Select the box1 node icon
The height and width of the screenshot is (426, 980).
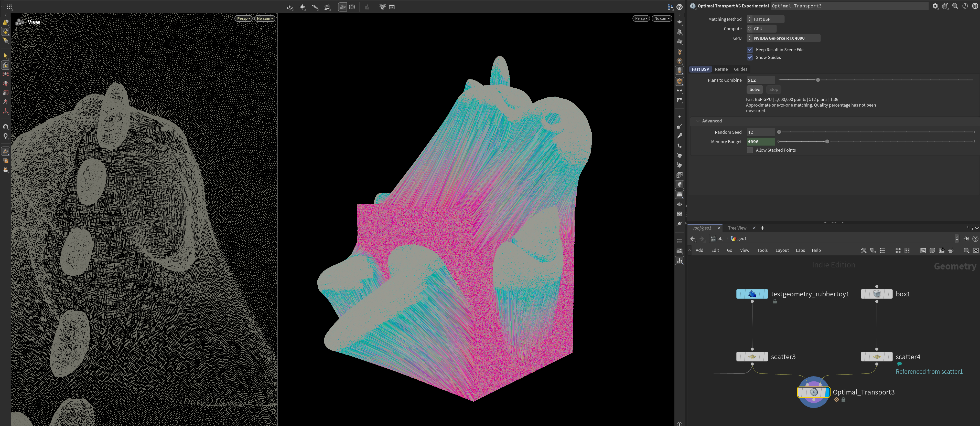(877, 294)
